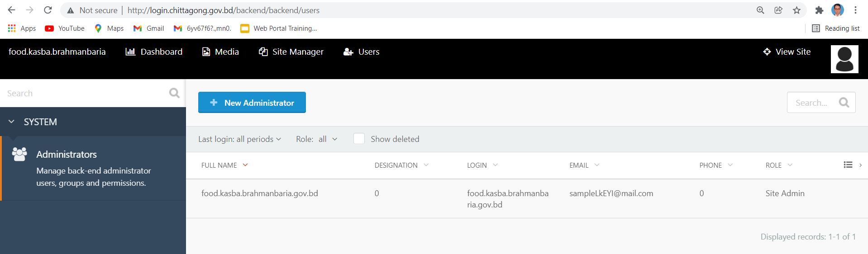Open the Media menu
Viewport: 868px width, 254px height.
click(x=220, y=52)
